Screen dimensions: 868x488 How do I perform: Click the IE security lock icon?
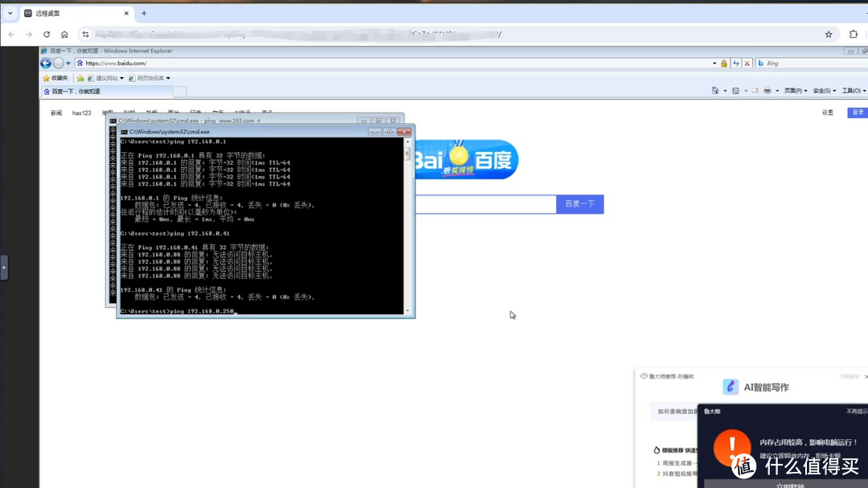[x=724, y=64]
